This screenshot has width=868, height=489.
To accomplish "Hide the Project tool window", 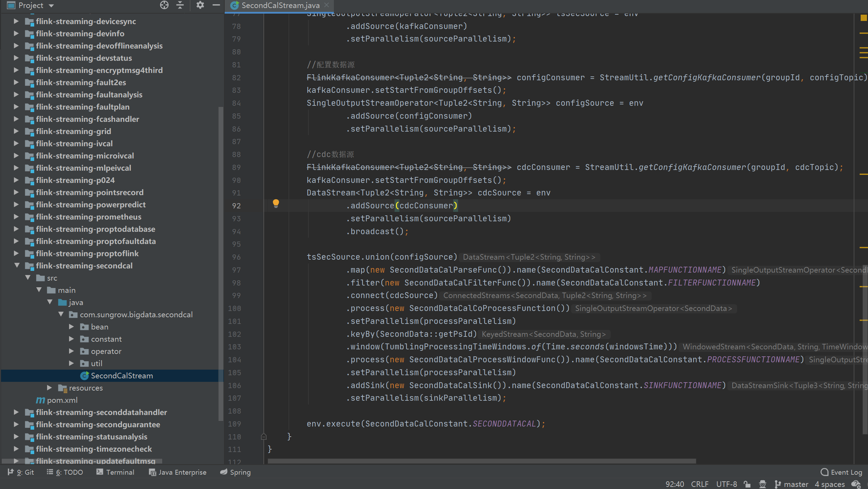I will click(x=216, y=5).
